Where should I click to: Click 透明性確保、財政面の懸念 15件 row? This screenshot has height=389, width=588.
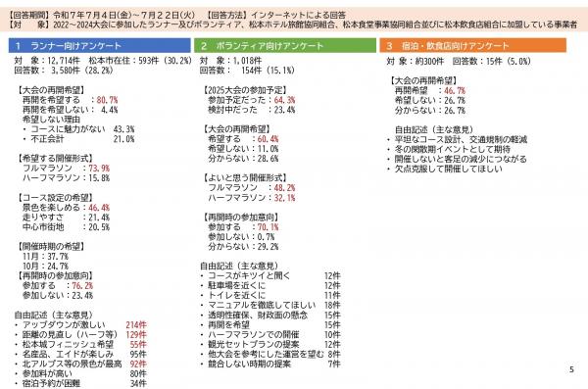point(270,316)
